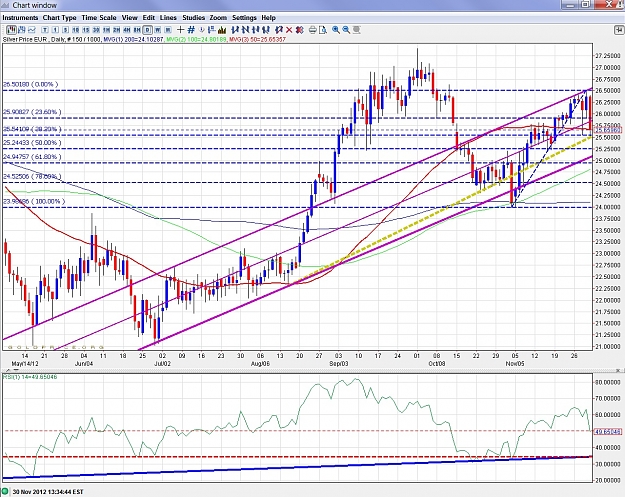The height and width of the screenshot is (497, 625).
Task: Click the 25.24433 (50.00%) Fibonacci label
Action: [x=32, y=143]
